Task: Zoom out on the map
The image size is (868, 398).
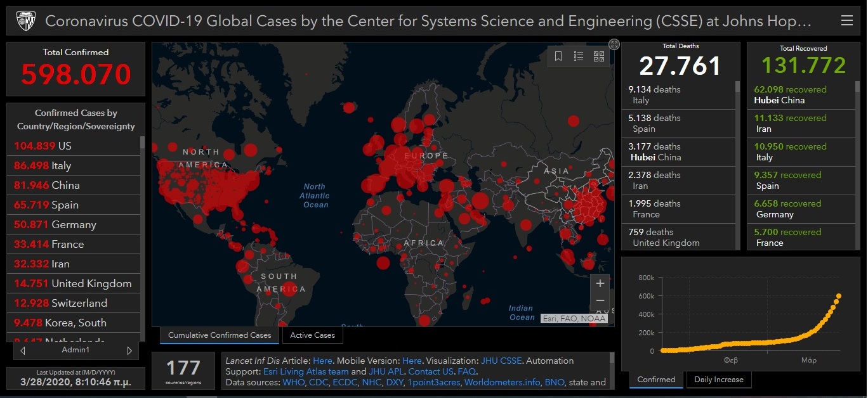Action: [x=600, y=301]
